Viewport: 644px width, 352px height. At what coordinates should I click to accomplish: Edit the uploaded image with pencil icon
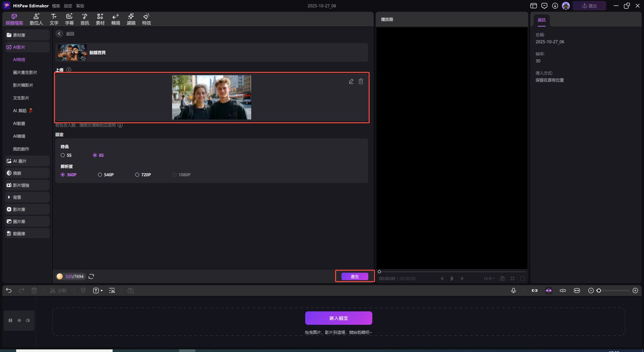[351, 82]
